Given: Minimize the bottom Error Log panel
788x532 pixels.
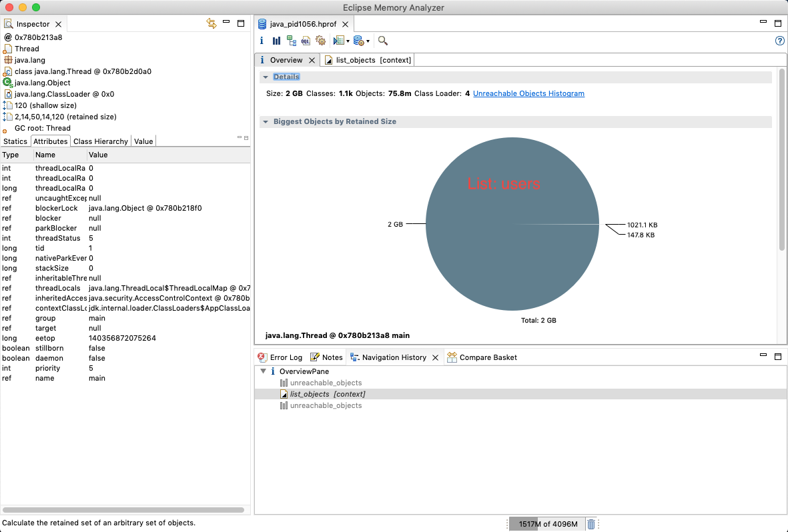Looking at the screenshot, I should pos(762,357).
